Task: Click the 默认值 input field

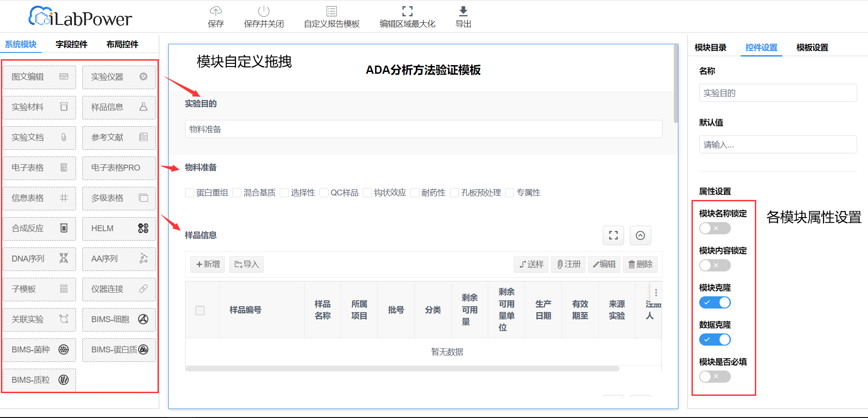Action: (778, 144)
